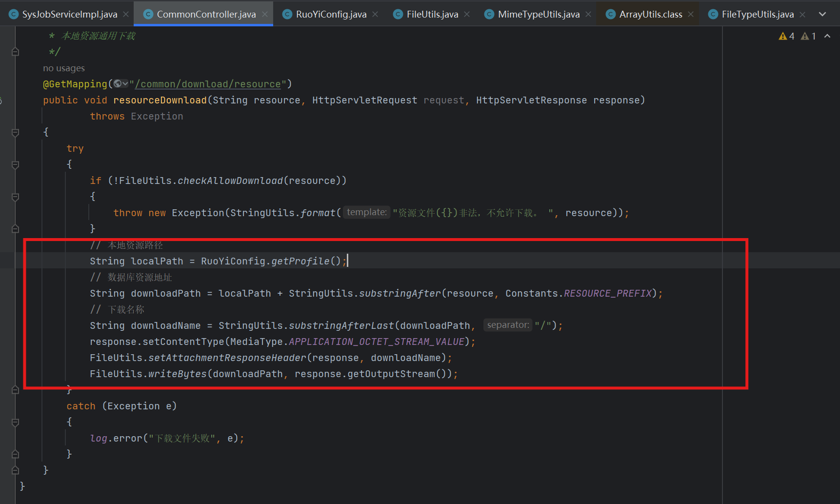Viewport: 840px width, 504px height.
Task: Close the CommonController.java tab
Action: click(265, 14)
